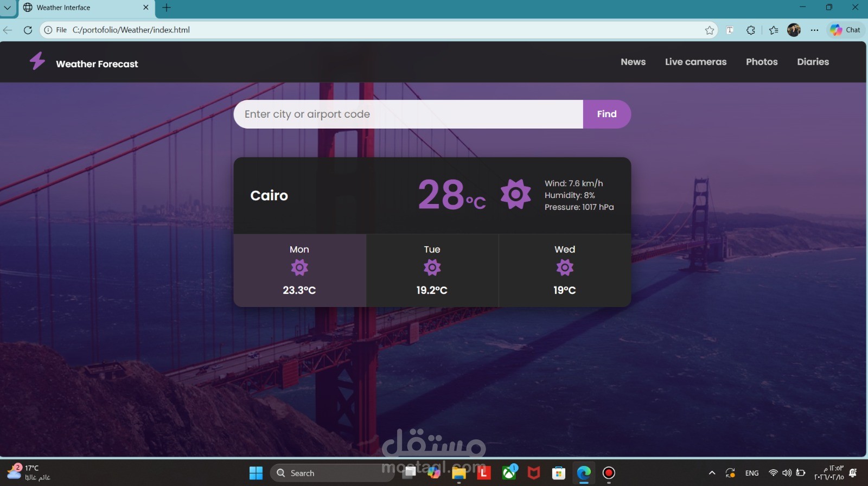Click the Humidity: 8% reading
Image resolution: width=868 pixels, height=486 pixels.
pos(570,195)
